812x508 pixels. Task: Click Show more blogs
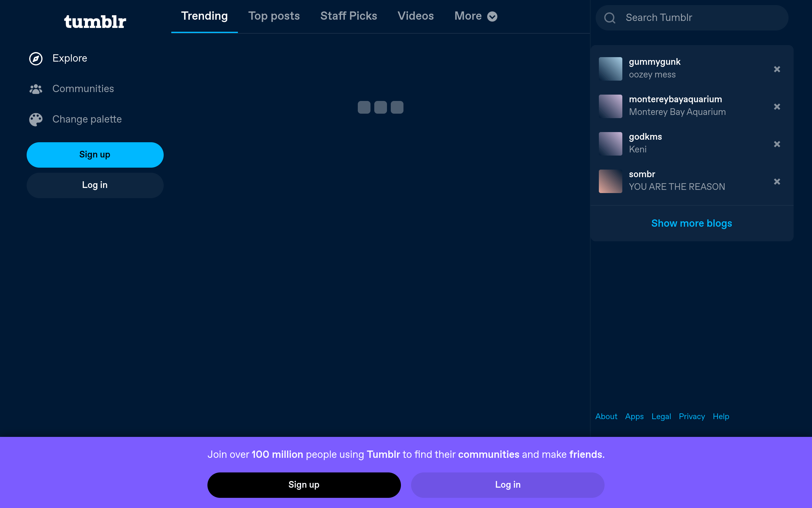click(691, 224)
